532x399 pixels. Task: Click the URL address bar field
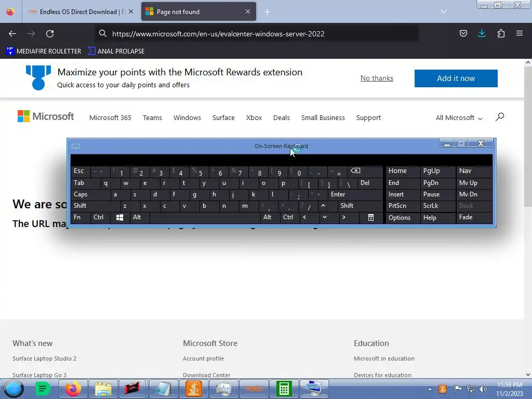[257, 34]
